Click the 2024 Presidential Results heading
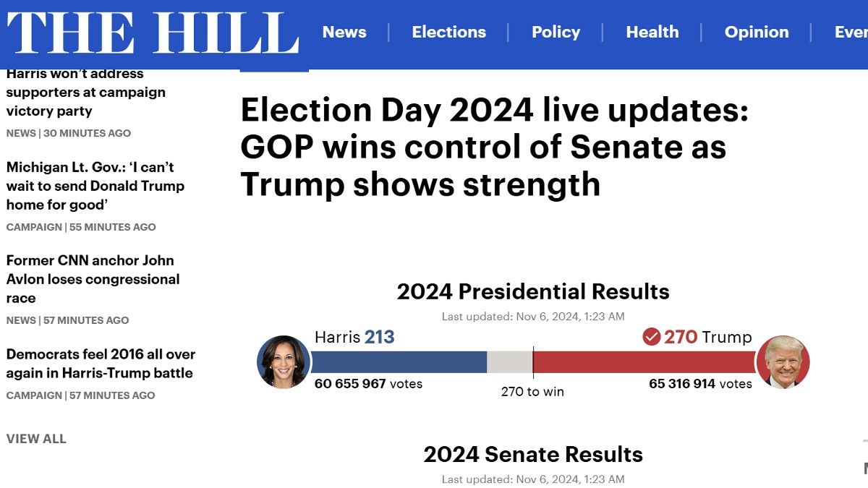Image resolution: width=868 pixels, height=488 pixels. click(x=532, y=292)
